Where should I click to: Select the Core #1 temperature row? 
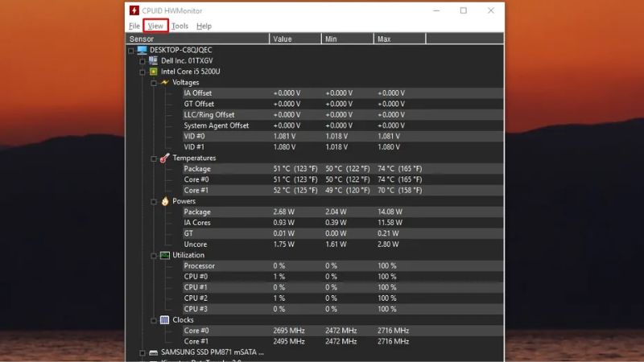pos(343,191)
